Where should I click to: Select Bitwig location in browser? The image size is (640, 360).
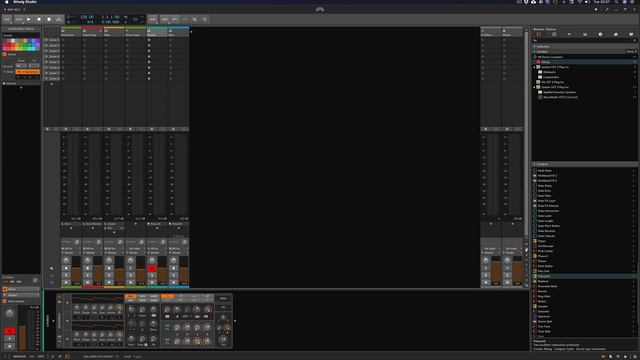[x=584, y=62]
